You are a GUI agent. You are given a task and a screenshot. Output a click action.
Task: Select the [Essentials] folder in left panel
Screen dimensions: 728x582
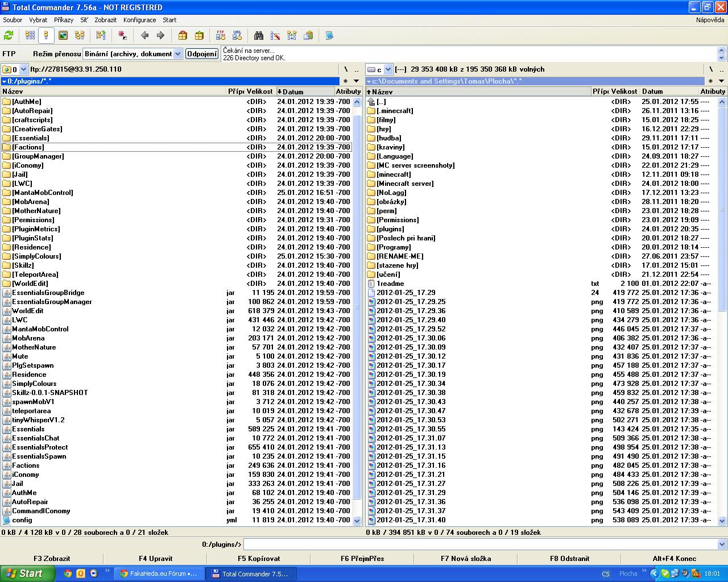point(176,138)
